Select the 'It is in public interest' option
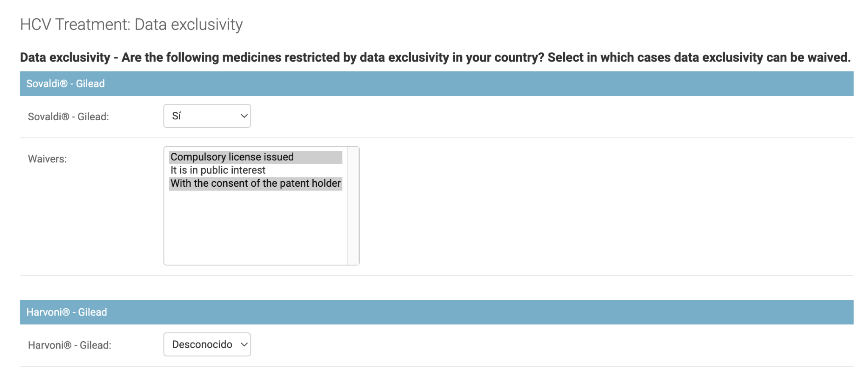868x387 pixels. point(256,170)
